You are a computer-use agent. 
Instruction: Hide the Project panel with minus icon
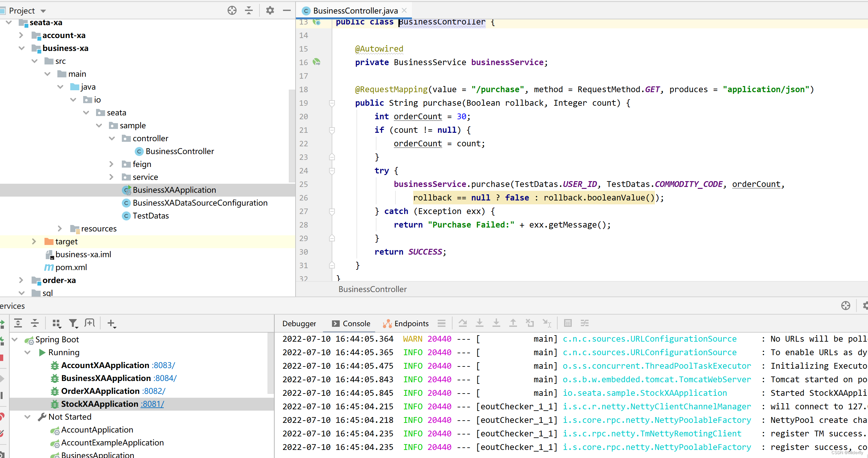(x=287, y=10)
